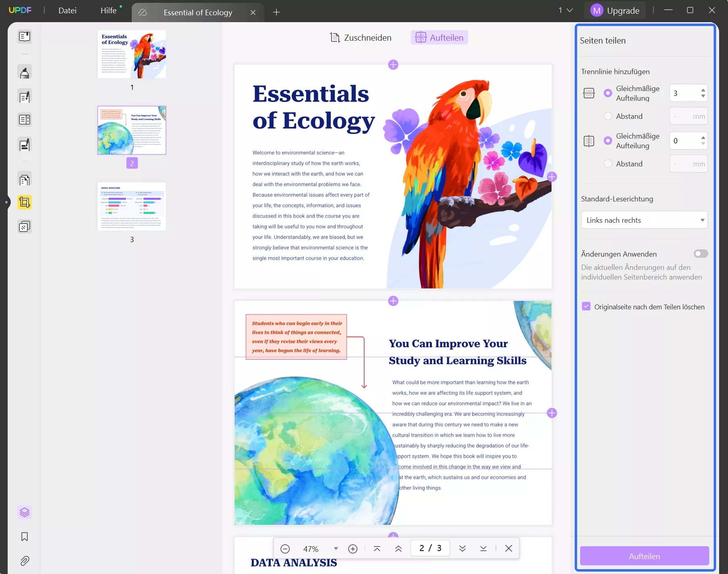Open the form preparation tool icon
728x574 pixels.
click(x=25, y=120)
